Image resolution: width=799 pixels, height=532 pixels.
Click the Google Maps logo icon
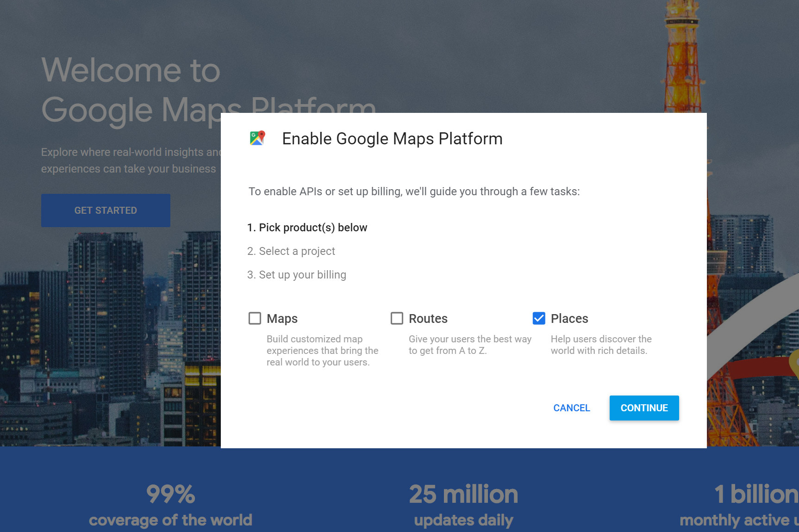click(x=257, y=138)
